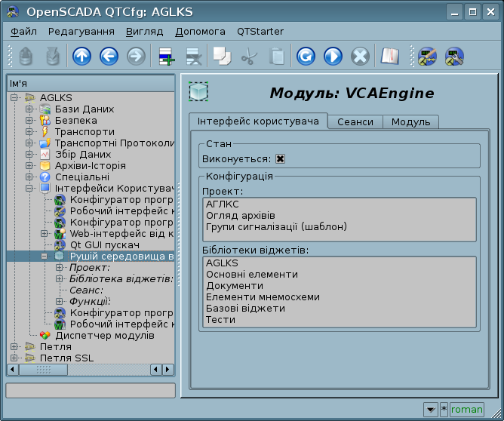Select Диспетчер модулів in the tree

point(104,335)
